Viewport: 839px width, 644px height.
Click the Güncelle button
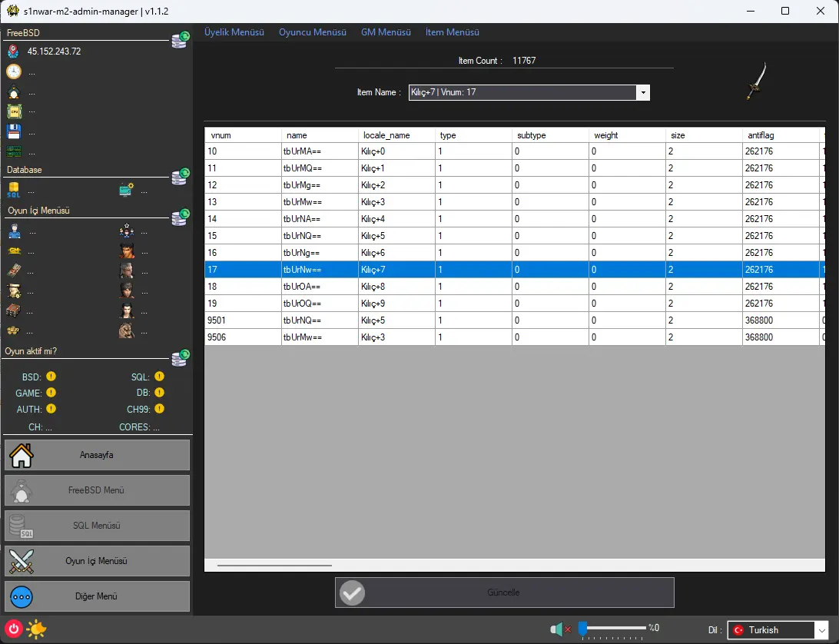click(504, 593)
